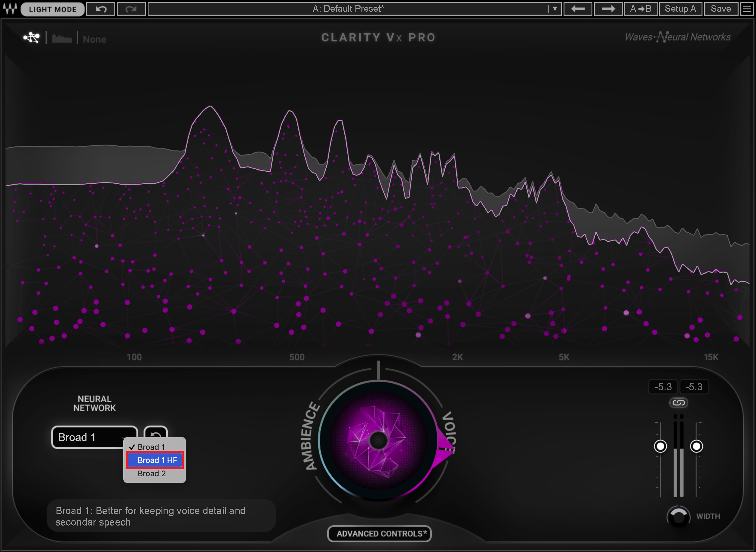Redo the last undone change
Image resolution: width=756 pixels, height=552 pixels.
pyautogui.click(x=131, y=9)
